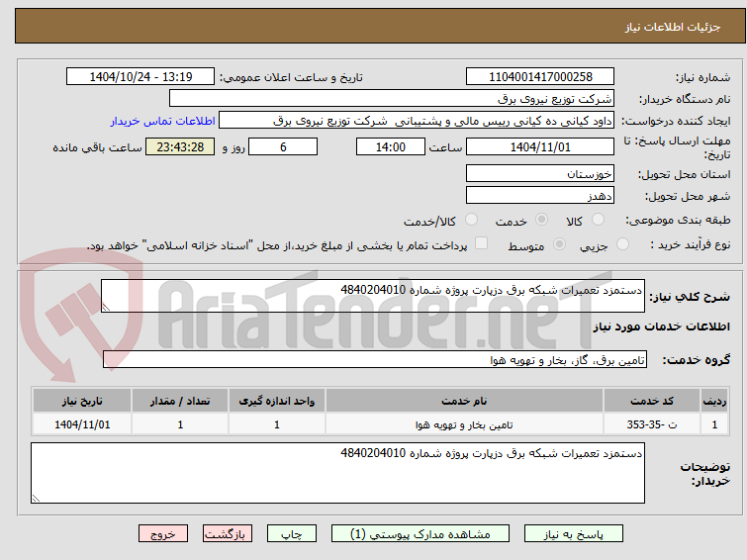The height and width of the screenshot is (560, 747).
Task: Click the تعداد / مقدار column header
Action: click(180, 401)
